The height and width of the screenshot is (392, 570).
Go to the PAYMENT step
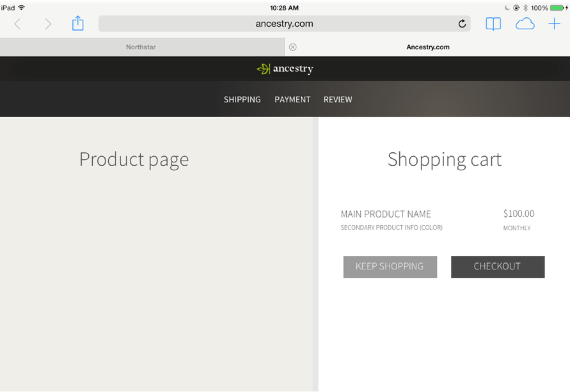pos(292,100)
